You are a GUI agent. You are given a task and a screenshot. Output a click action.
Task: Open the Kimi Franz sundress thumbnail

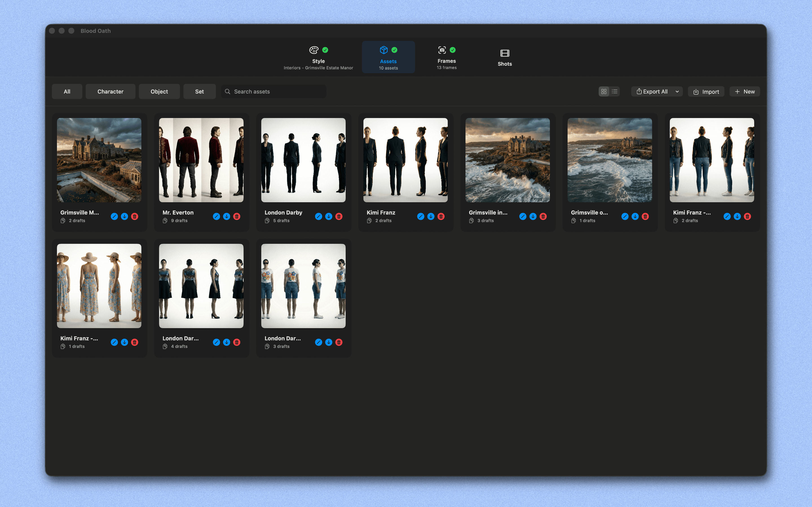(x=99, y=285)
